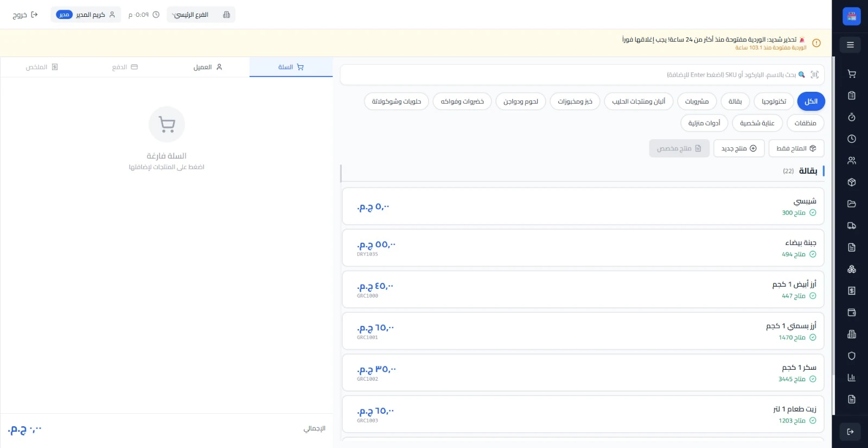Open the folder icon in the sidebar
This screenshot has width=868, height=448.
851,204
